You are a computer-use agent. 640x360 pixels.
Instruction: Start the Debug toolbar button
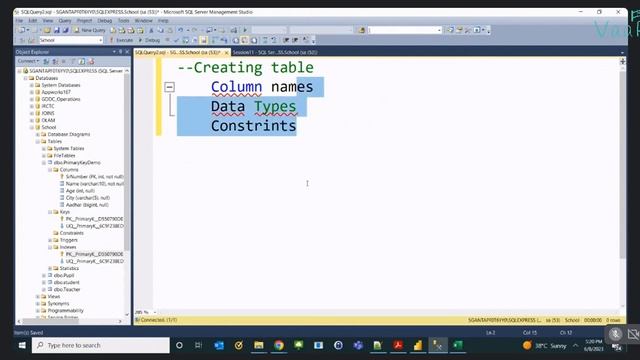[x=149, y=40]
